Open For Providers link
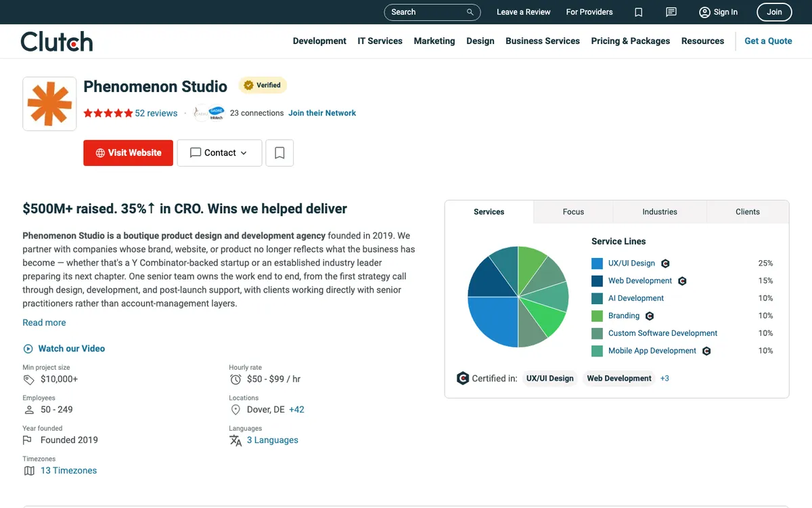Screen dimensions: 812x508 tap(589, 12)
